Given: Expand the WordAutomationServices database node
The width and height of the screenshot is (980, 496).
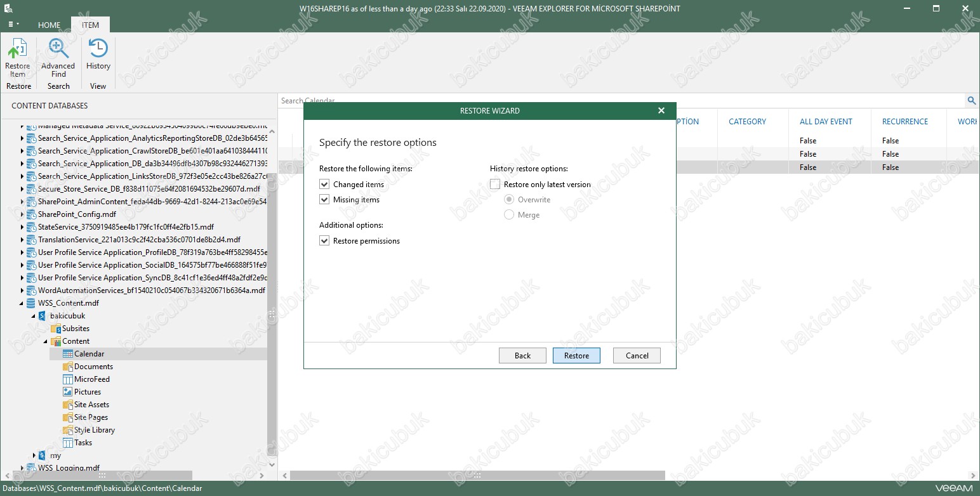Looking at the screenshot, I should (22, 290).
